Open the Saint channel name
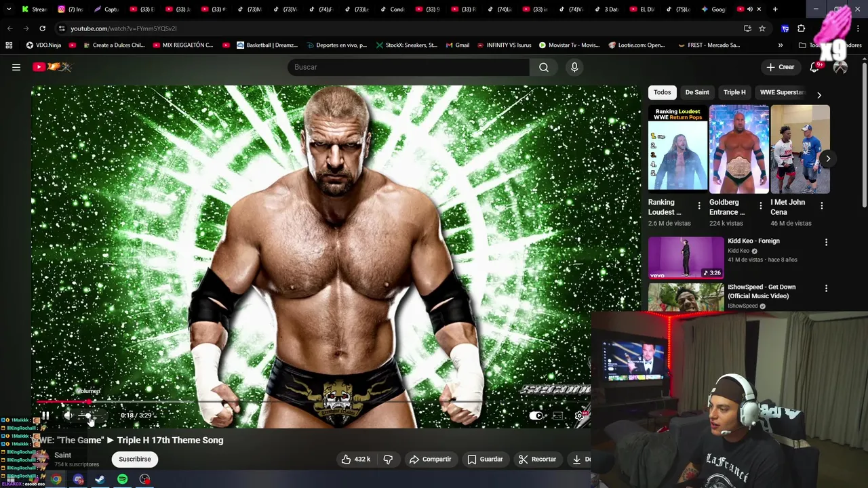The width and height of the screenshot is (868, 488). pyautogui.click(x=62, y=455)
